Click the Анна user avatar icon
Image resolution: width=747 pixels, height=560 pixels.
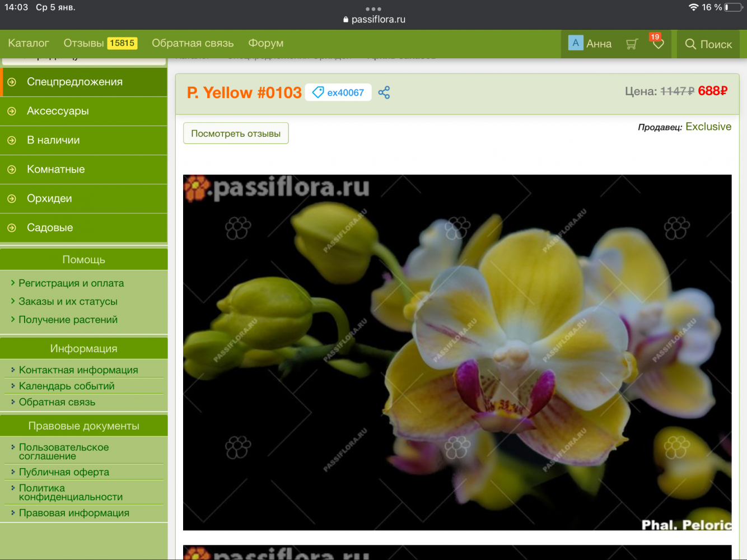(x=575, y=43)
